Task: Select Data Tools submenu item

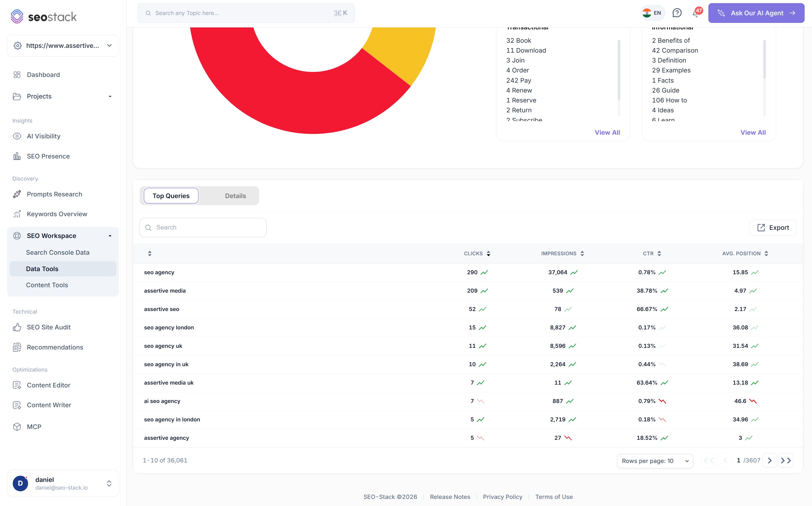Action: click(x=63, y=269)
